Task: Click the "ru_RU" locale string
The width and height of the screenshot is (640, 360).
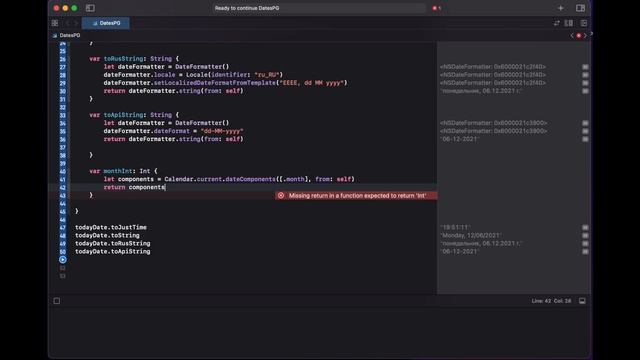Action: 269,75
